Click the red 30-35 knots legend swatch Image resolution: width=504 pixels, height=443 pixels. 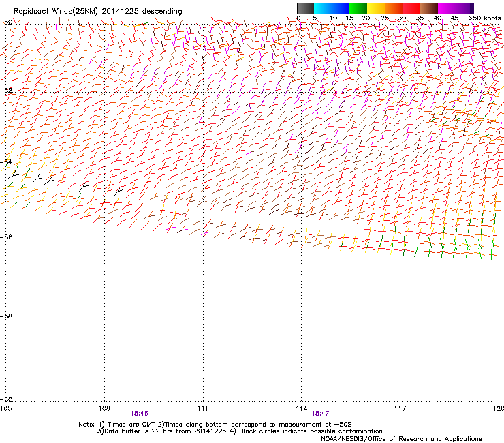coord(411,8)
